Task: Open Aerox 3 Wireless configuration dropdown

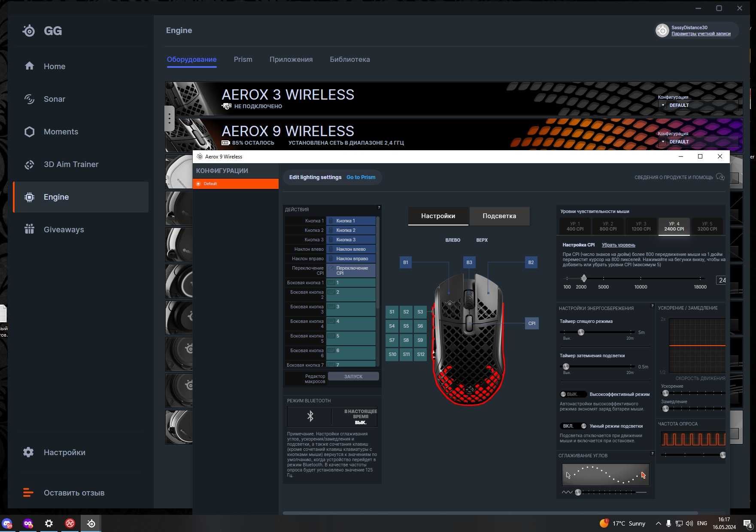Action: [699, 105]
